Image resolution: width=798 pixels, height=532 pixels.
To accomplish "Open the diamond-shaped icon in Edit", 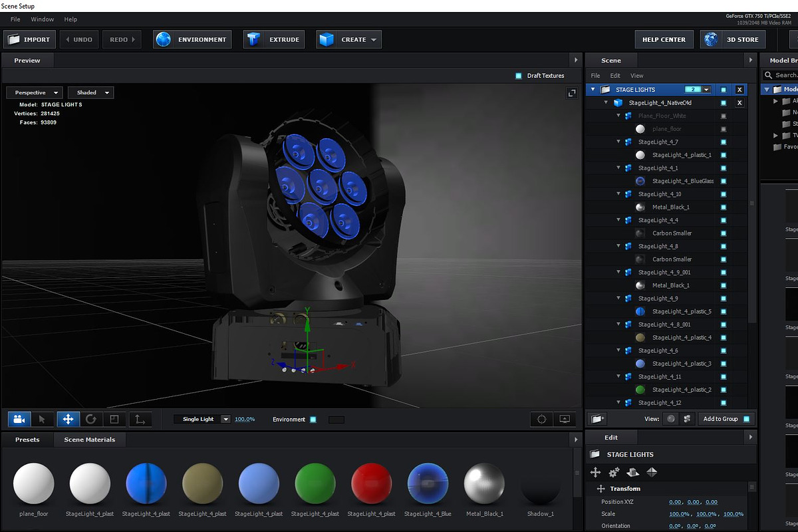I will tap(652, 472).
